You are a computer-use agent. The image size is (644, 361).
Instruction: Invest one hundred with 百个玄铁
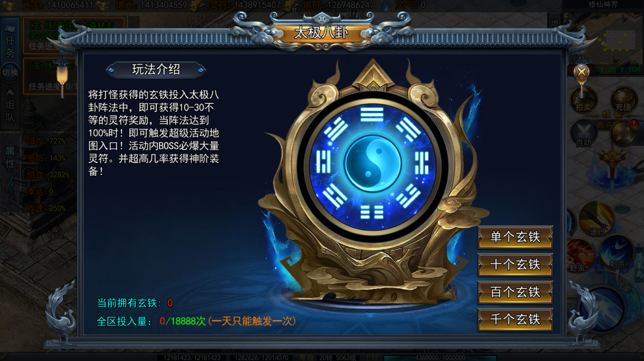pyautogui.click(x=515, y=292)
